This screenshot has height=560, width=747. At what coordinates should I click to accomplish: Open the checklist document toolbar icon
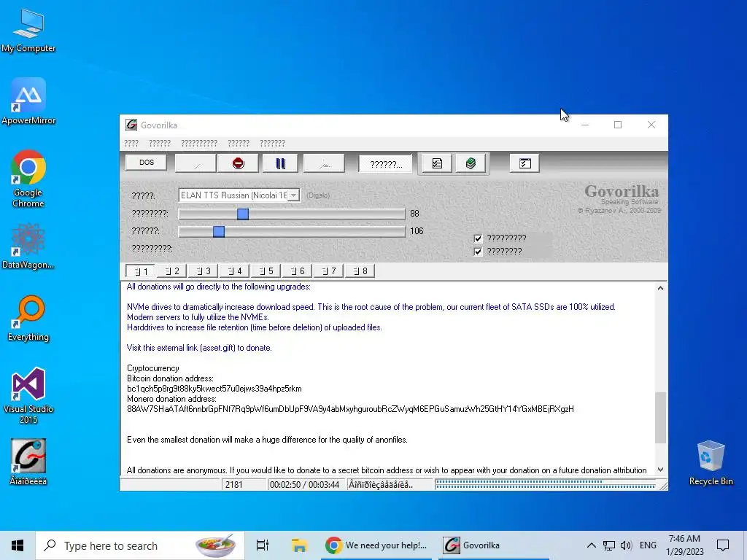(437, 163)
